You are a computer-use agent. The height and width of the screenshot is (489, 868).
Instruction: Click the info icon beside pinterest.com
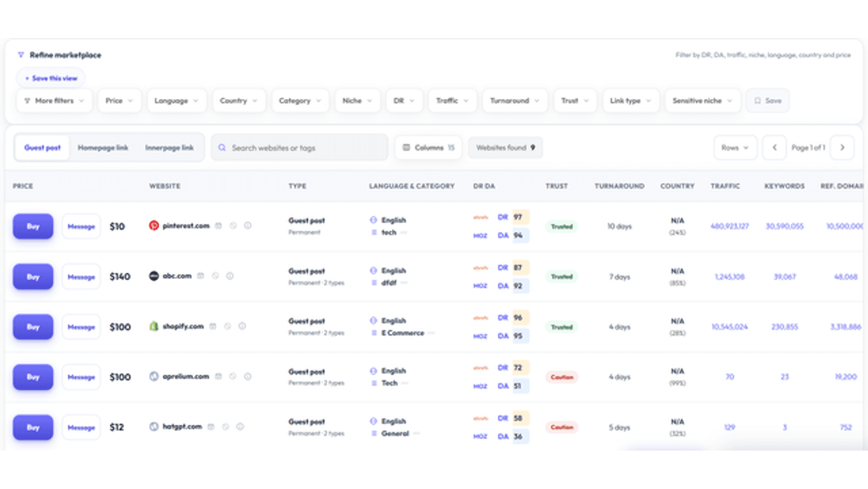click(248, 226)
